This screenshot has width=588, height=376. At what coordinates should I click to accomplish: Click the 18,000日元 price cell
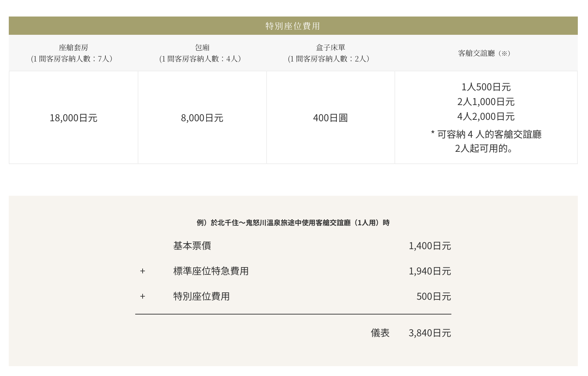[x=73, y=118]
